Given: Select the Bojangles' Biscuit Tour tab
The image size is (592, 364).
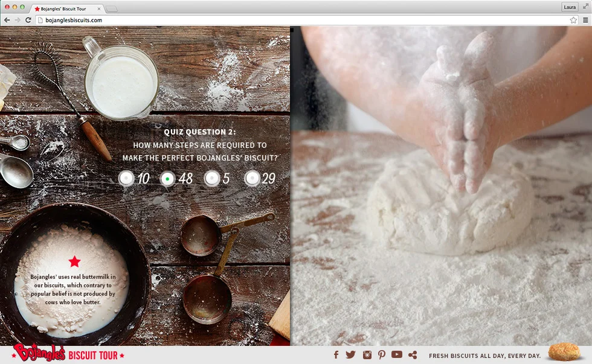Looking at the screenshot, I should tap(67, 8).
